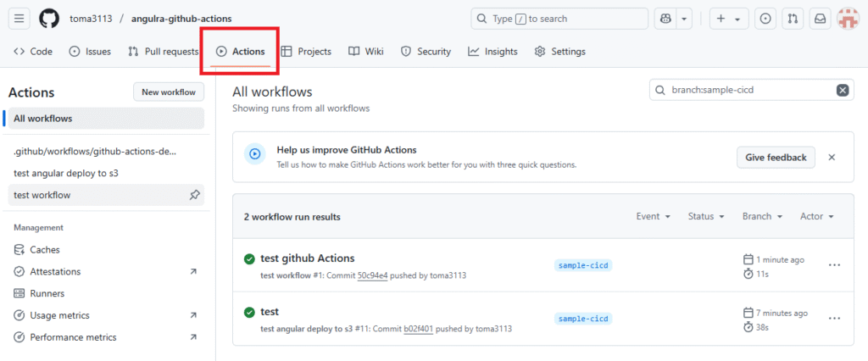Open options menu for test github Actions
Image resolution: width=868 pixels, height=361 pixels.
(x=834, y=265)
